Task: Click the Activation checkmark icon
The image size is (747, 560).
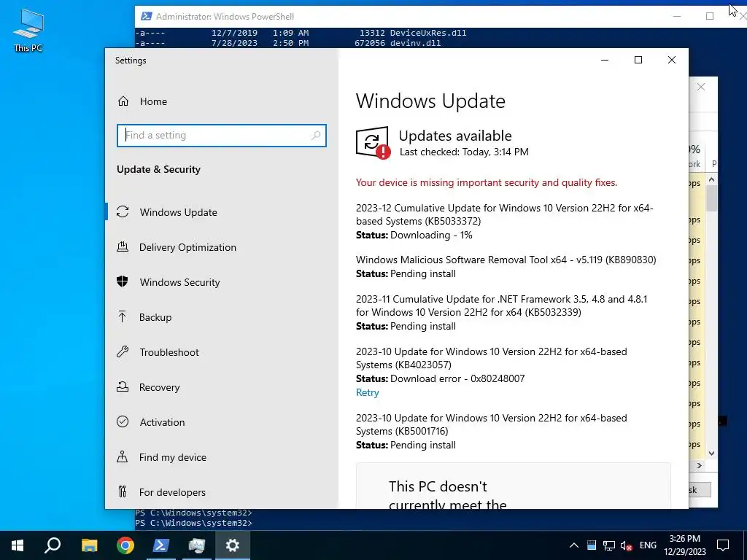Action: tap(123, 422)
